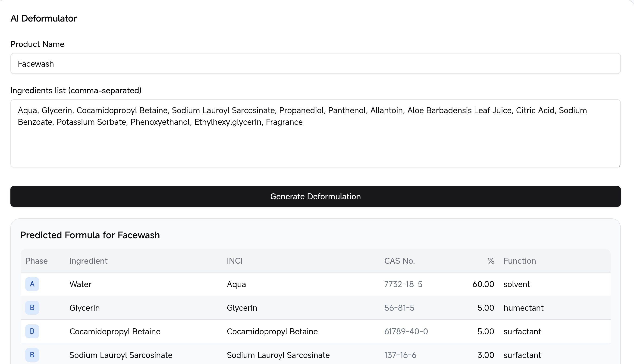
Task: Click inside the Ingredients list textarea
Action: (316, 134)
